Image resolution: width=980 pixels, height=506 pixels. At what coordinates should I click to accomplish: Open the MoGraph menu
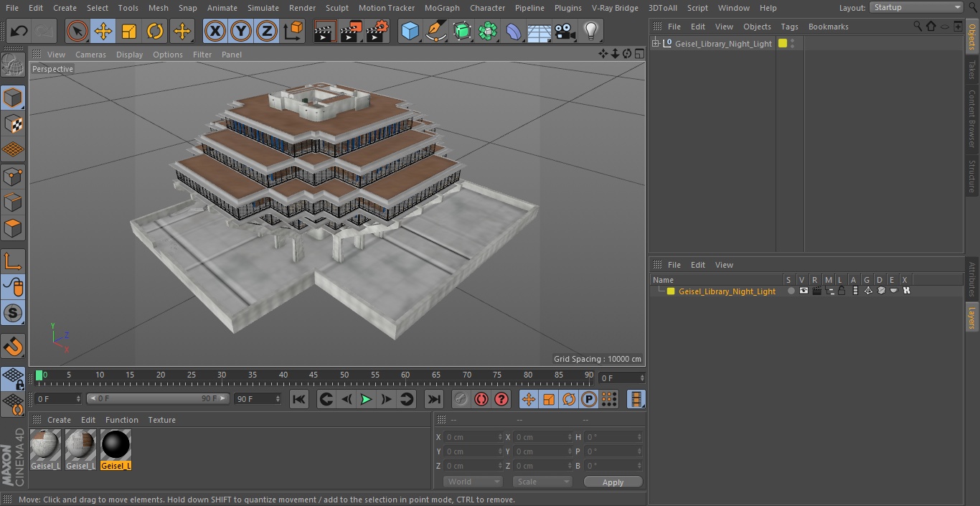tap(442, 8)
